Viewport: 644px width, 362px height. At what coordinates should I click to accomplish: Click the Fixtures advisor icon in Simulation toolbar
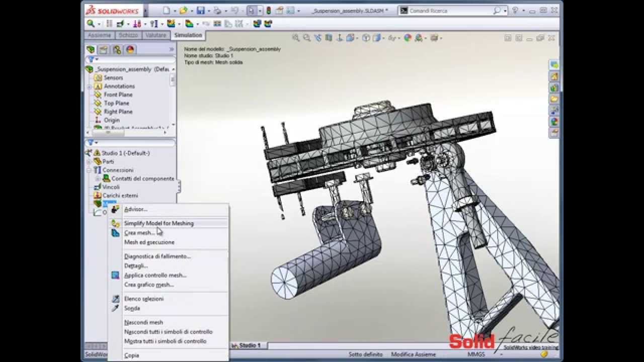tap(121, 24)
